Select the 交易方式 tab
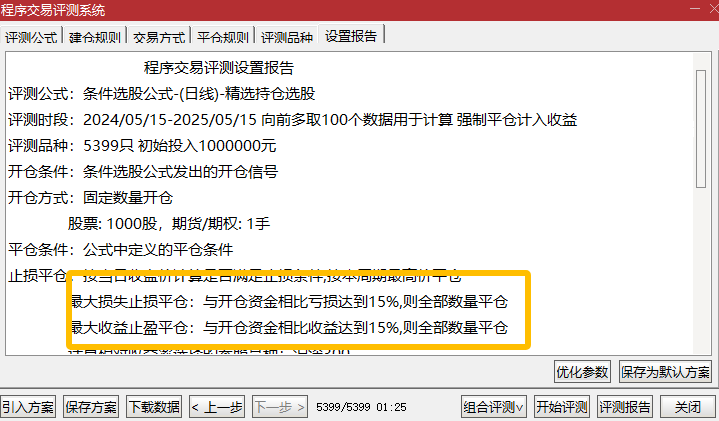 [159, 37]
